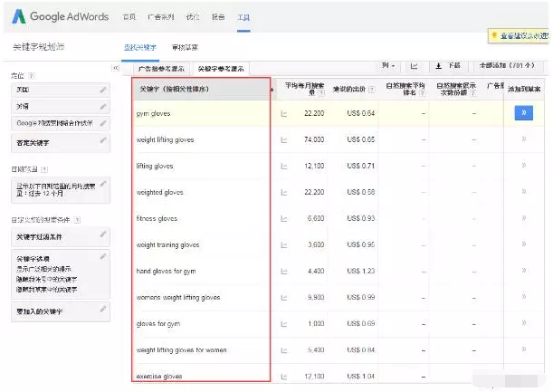
Task: Click the womens weight lifting gloves keyword
Action: click(178, 297)
